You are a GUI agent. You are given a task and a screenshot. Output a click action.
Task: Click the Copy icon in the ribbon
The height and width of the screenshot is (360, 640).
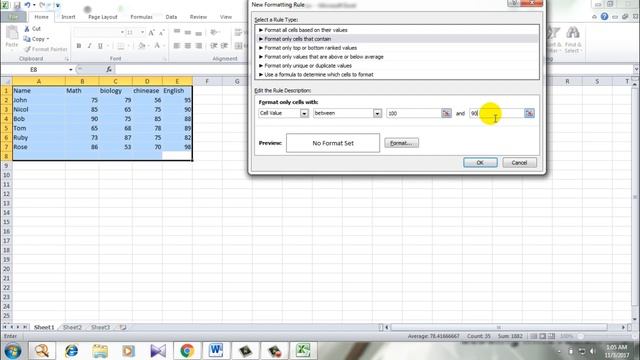[27, 39]
